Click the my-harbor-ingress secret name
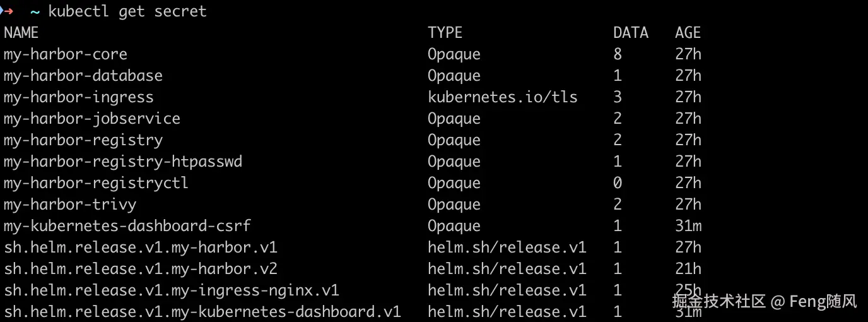This screenshot has height=322, width=868. click(x=79, y=97)
